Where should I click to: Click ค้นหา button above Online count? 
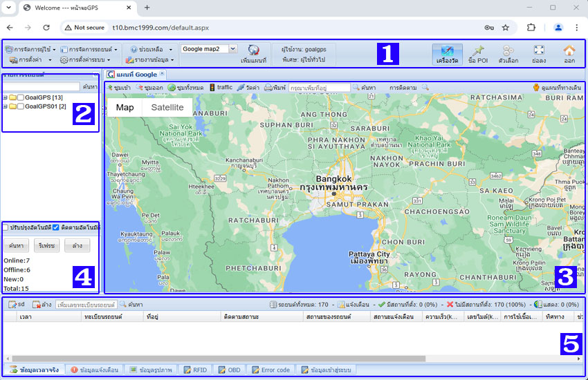pos(16,245)
